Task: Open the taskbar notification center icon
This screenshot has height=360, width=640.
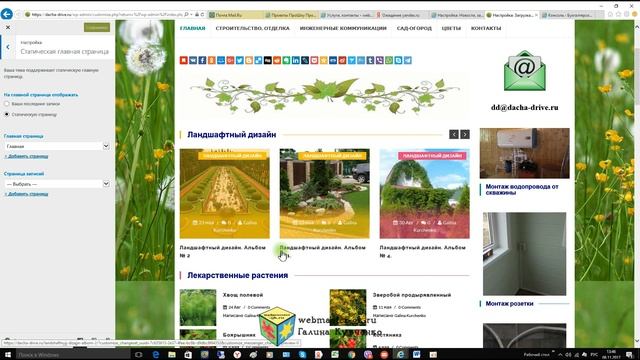Action: (x=629, y=355)
